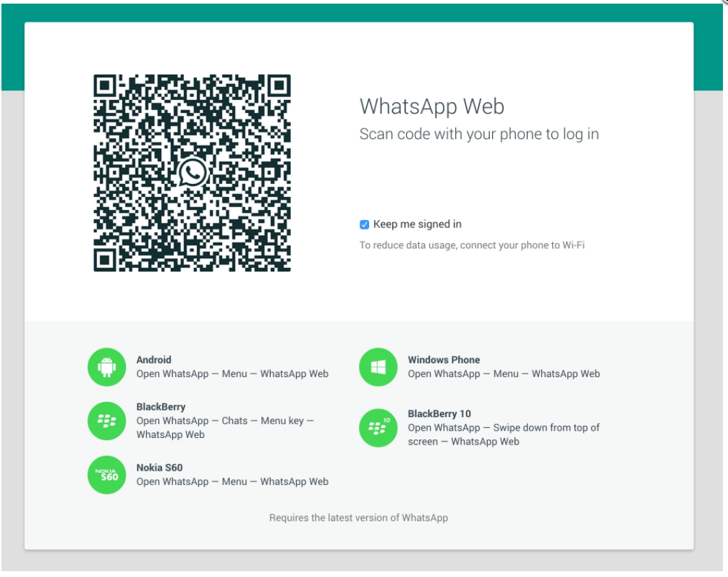Click Windows Phone instructions line
Screen dimensions: 728x577
pos(504,374)
